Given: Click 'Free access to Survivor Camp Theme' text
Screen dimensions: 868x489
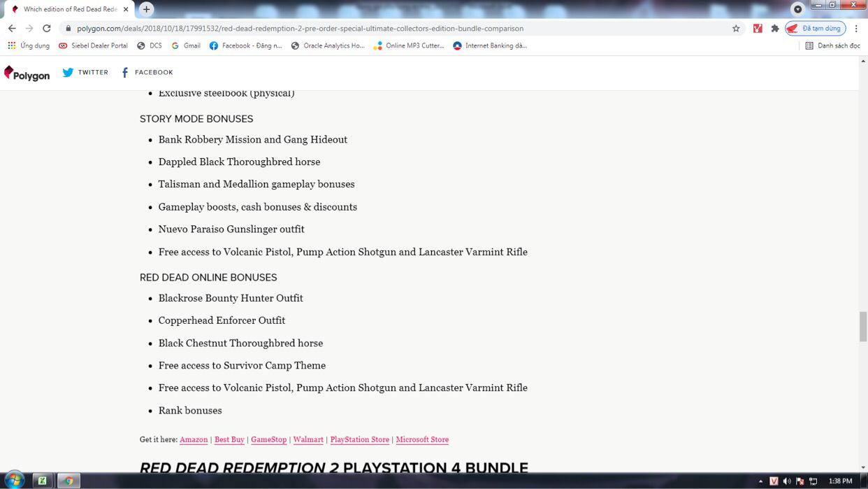Looking at the screenshot, I should point(242,365).
